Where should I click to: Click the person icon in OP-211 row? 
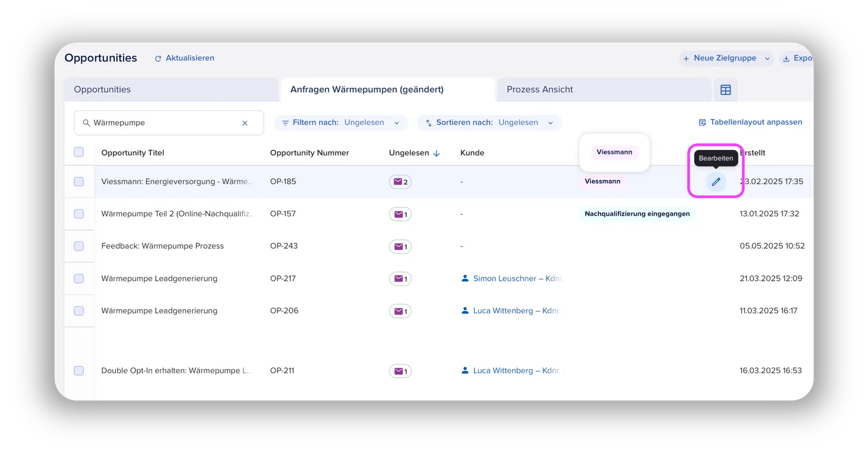coord(465,370)
